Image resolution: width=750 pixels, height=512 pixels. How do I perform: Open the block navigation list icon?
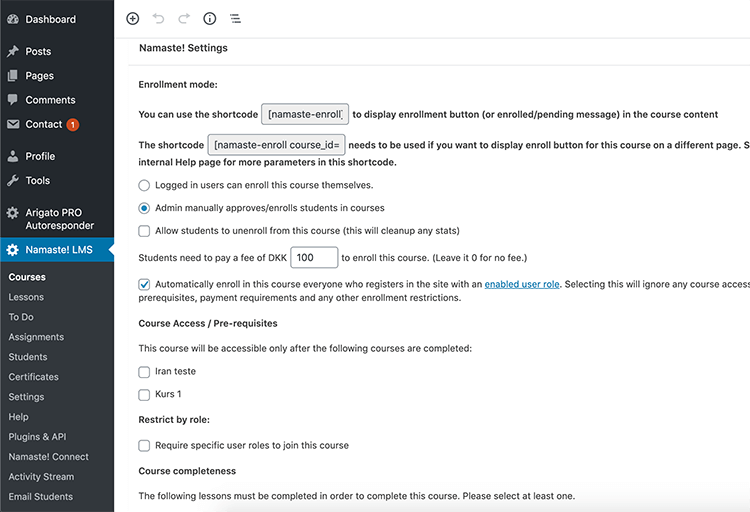pos(235,19)
